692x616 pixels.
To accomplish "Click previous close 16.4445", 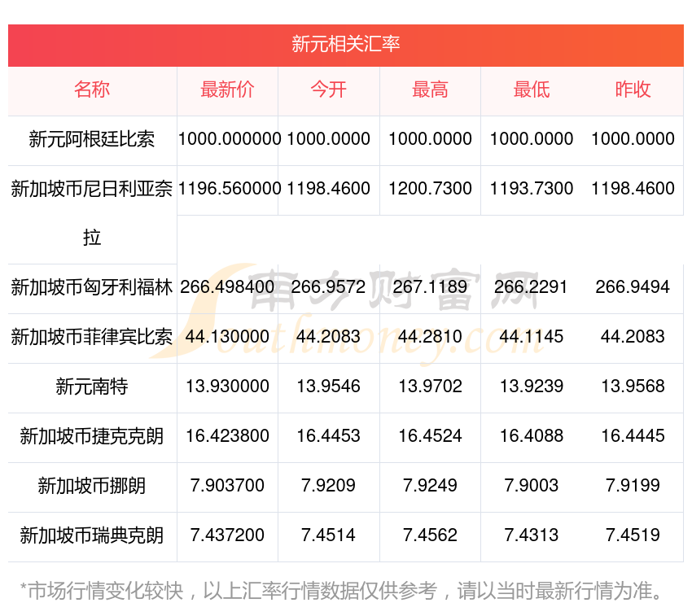I will (x=633, y=436).
